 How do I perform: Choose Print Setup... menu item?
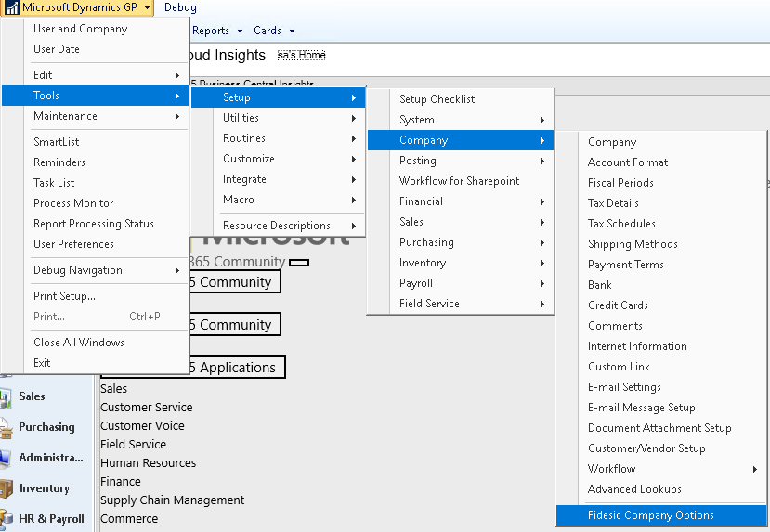[96, 296]
